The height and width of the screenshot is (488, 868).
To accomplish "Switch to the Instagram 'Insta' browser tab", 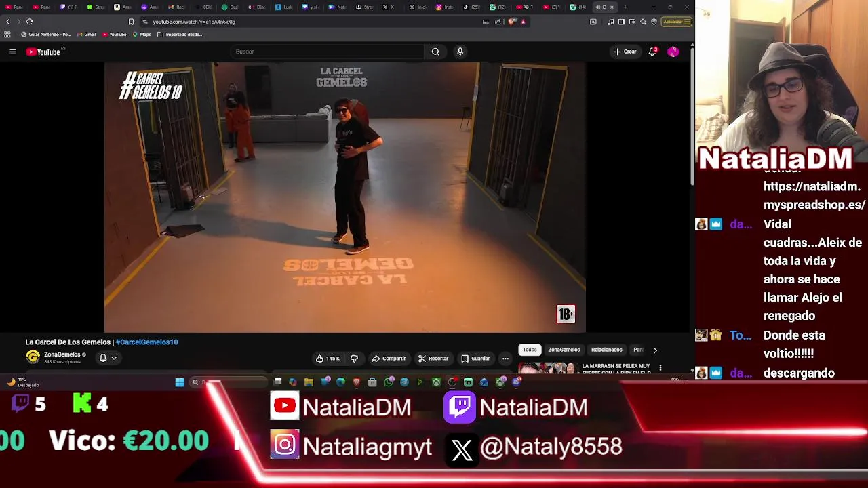I will 444,7.
